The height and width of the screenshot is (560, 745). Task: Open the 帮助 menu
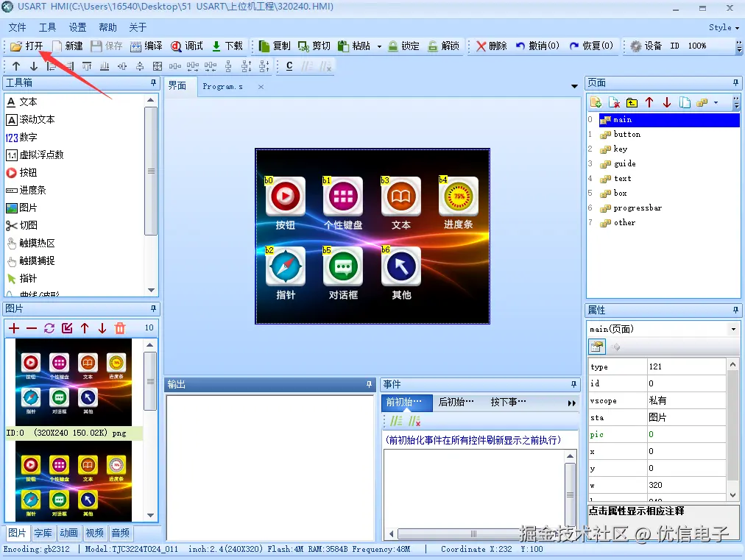click(108, 27)
